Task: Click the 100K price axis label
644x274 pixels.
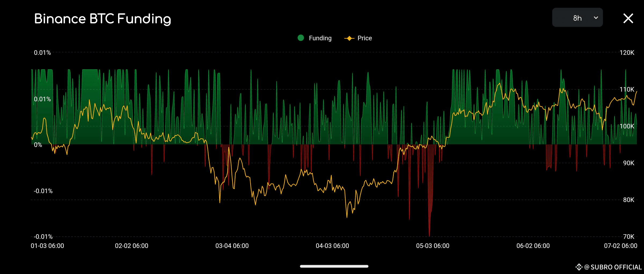Action: pyautogui.click(x=627, y=126)
